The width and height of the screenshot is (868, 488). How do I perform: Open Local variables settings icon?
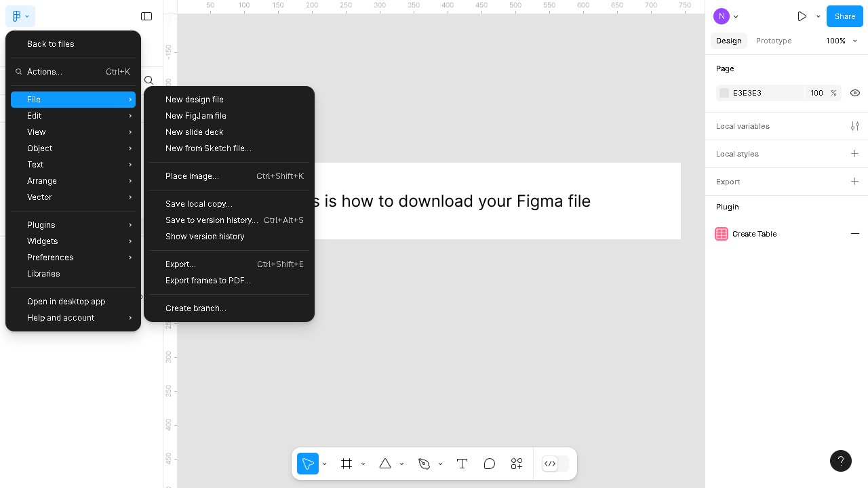(x=855, y=126)
